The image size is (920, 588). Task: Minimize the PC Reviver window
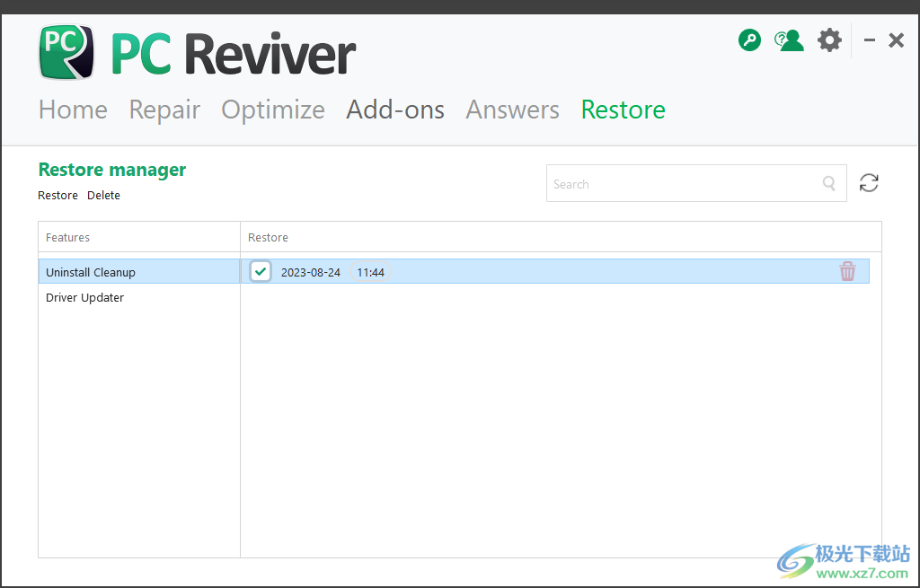870,40
